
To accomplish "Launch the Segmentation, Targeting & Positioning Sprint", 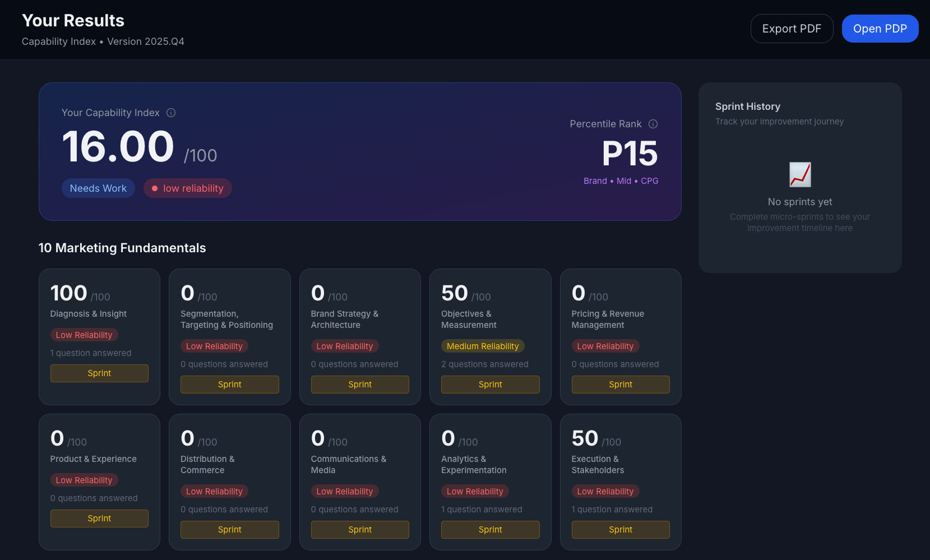I will click(229, 384).
